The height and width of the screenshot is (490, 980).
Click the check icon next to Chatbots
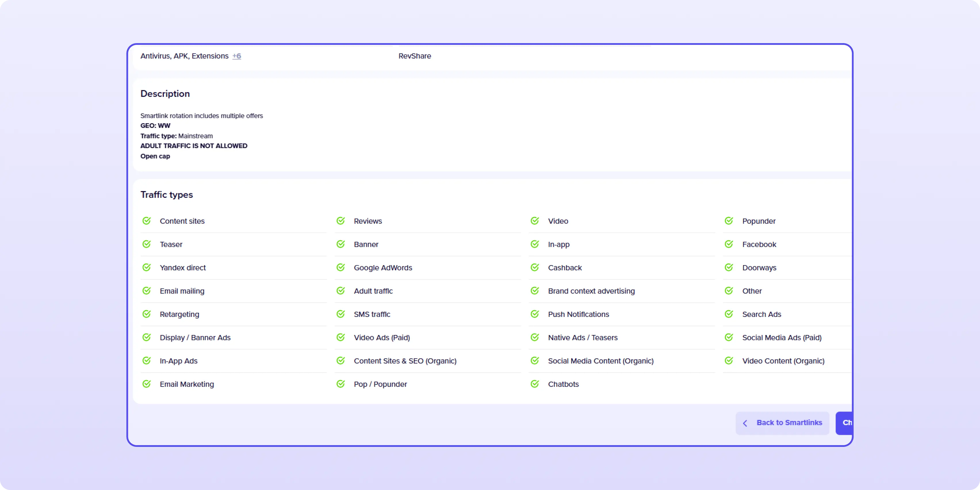tap(535, 384)
